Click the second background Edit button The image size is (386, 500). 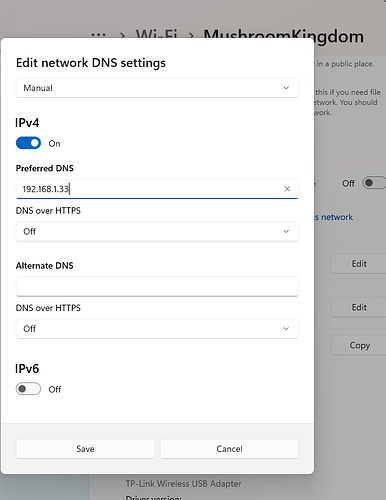point(359,307)
